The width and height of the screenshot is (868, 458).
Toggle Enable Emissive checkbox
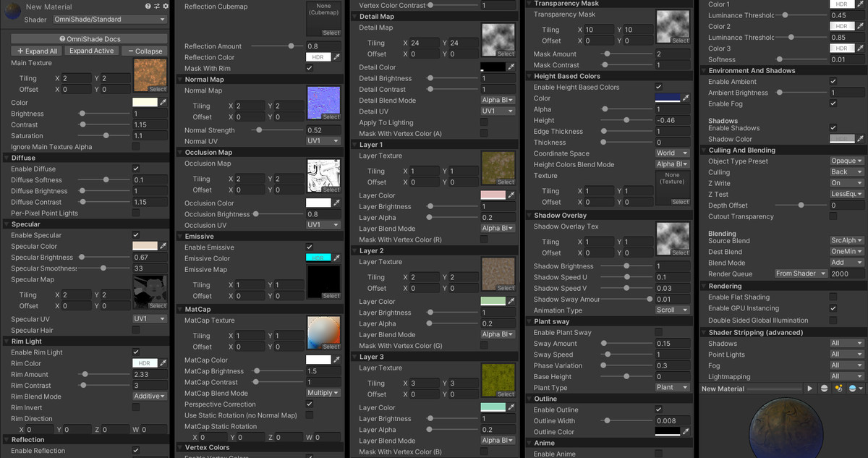(x=310, y=247)
